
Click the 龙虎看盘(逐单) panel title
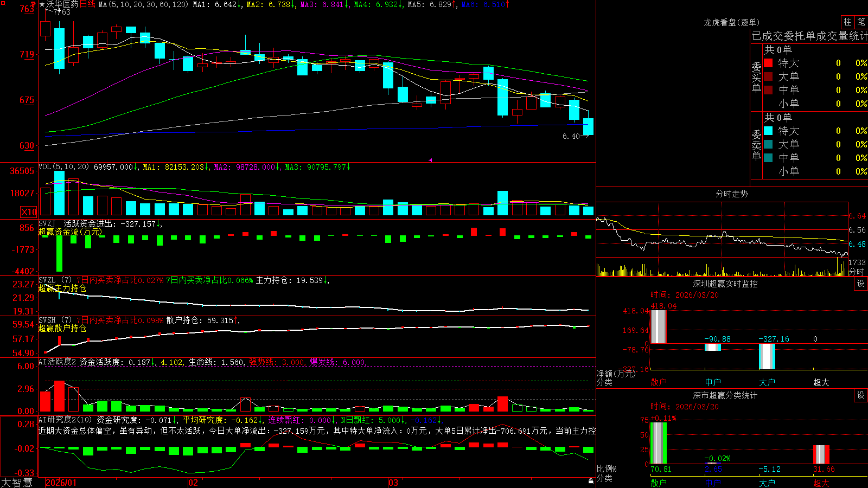(731, 22)
